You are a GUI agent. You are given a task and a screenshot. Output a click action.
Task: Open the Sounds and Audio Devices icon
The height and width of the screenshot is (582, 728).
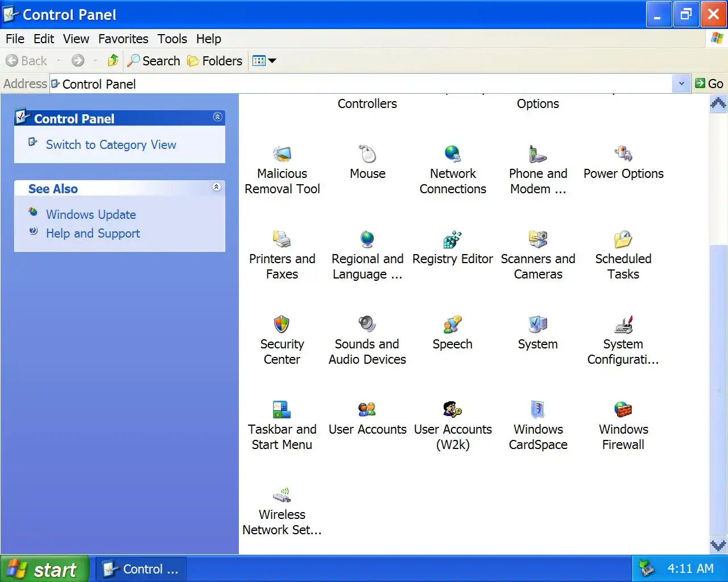coord(367,325)
